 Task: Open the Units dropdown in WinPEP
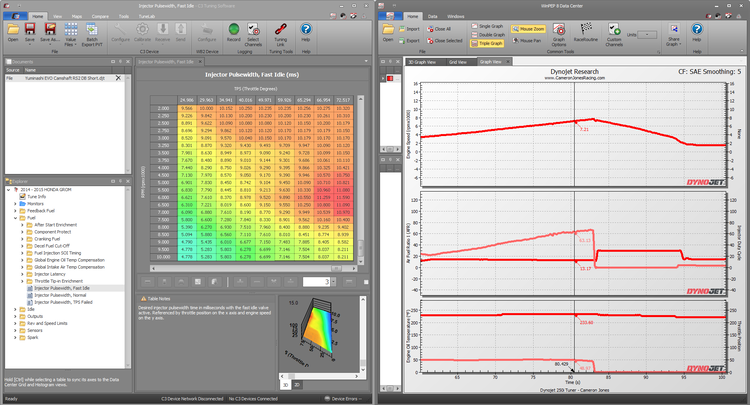[x=647, y=35]
